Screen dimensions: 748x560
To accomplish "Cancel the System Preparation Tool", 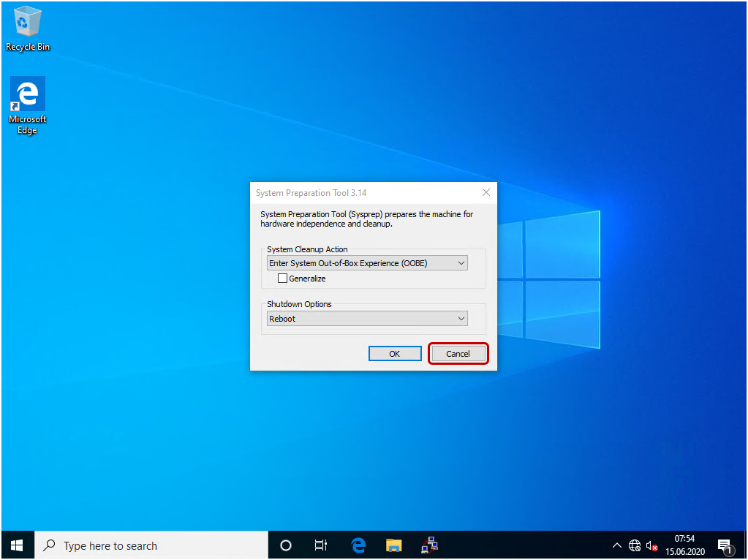I will point(458,353).
